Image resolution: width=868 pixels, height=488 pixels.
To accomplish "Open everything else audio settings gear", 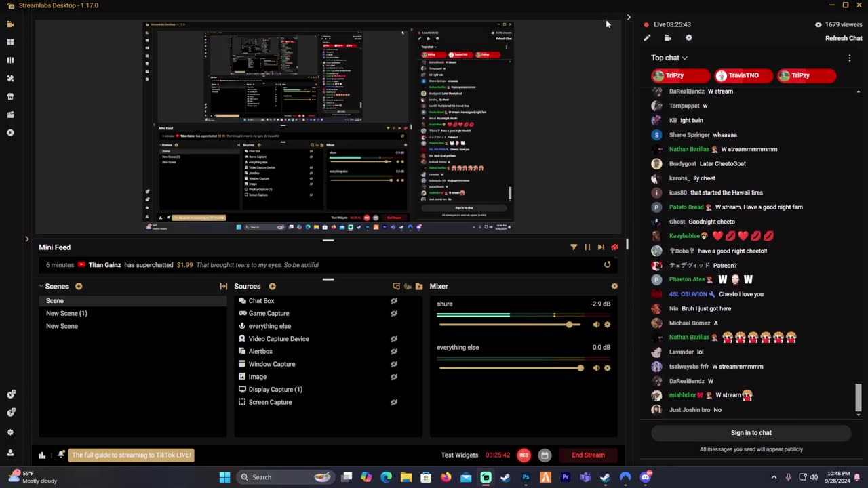I will 607,368.
